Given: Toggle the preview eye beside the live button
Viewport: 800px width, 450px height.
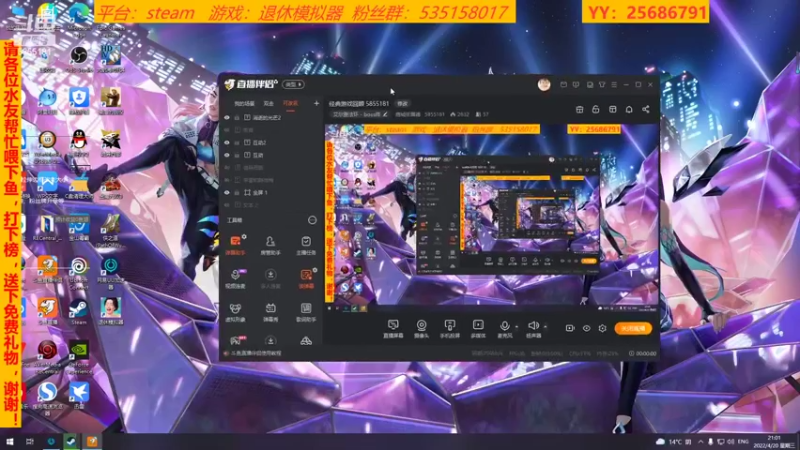Looking at the screenshot, I should (x=586, y=328).
